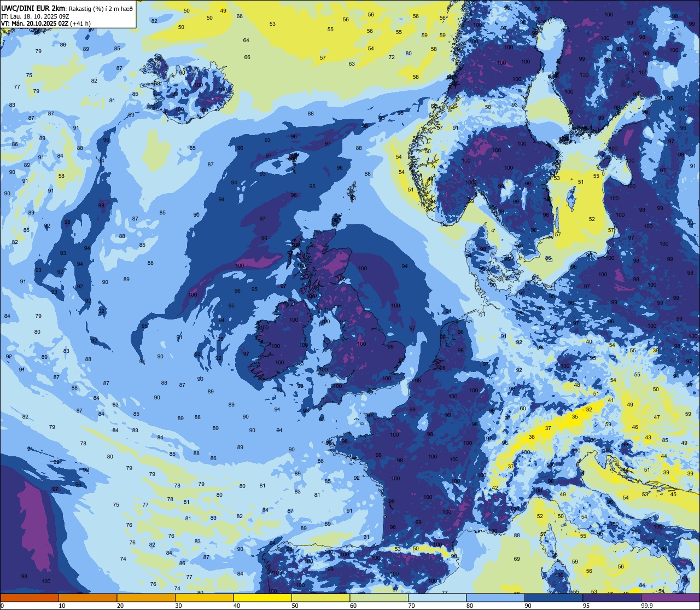This screenshot has width=700, height=610.
Task: Click the 'IT: Lau. 18. 10. 2025 09Z' line
Action: (x=34, y=16)
